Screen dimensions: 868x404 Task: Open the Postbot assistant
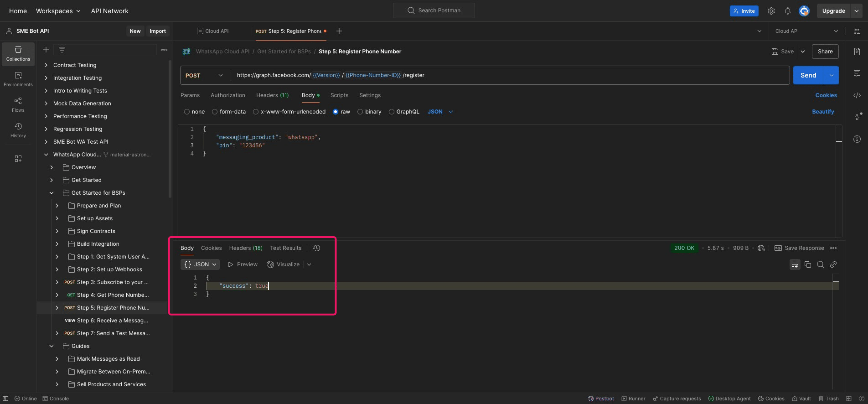click(601, 399)
